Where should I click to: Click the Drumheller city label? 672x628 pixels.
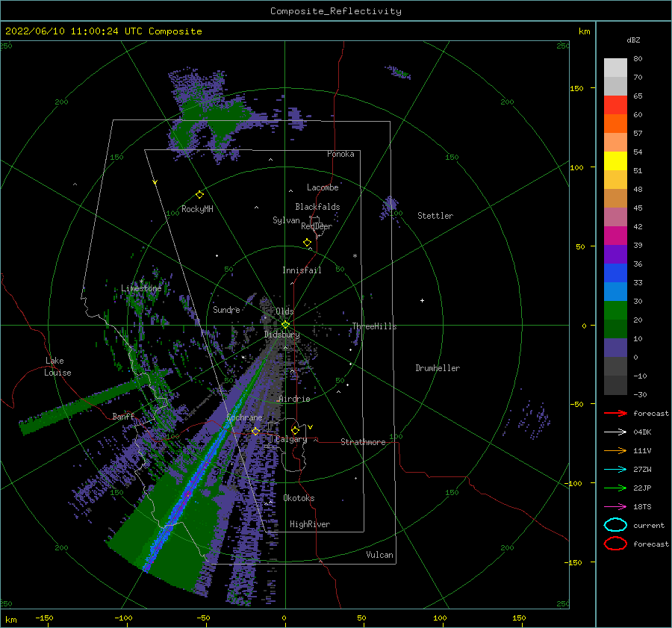[x=438, y=368]
